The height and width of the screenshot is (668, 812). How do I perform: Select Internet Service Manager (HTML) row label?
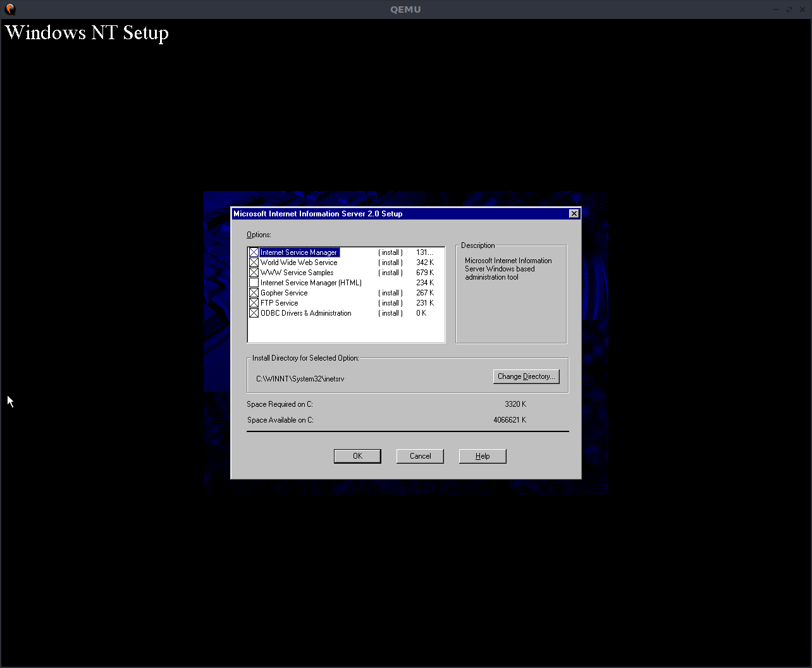pos(311,283)
